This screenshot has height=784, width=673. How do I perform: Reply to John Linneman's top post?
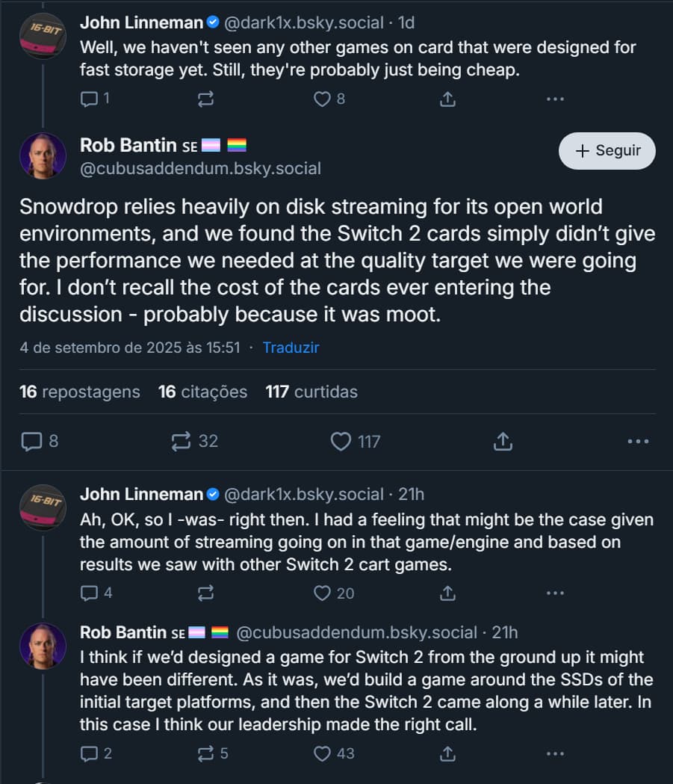[x=88, y=99]
